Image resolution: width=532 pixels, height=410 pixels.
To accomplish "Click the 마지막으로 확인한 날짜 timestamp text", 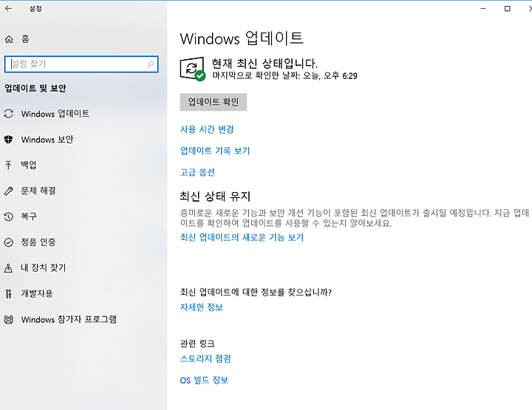I will [x=284, y=75].
